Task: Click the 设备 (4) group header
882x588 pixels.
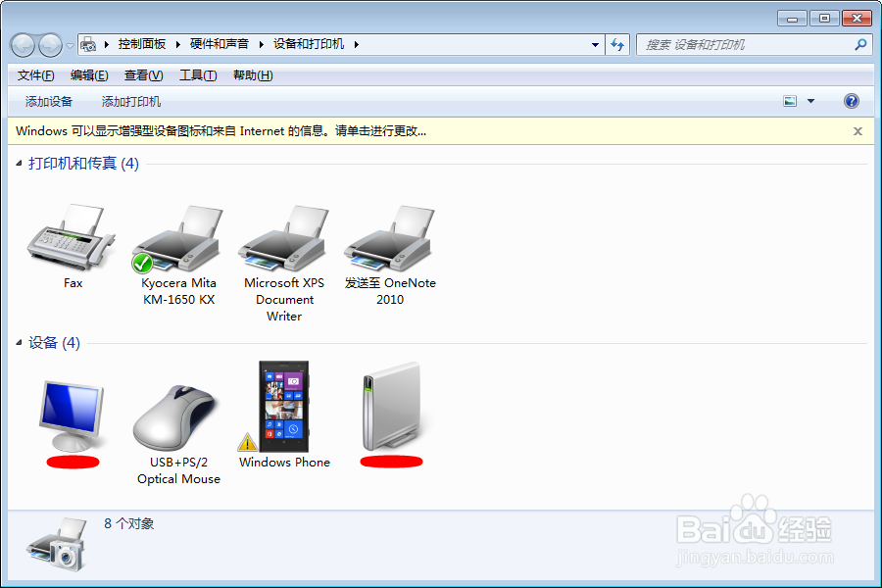Action: tap(55, 343)
